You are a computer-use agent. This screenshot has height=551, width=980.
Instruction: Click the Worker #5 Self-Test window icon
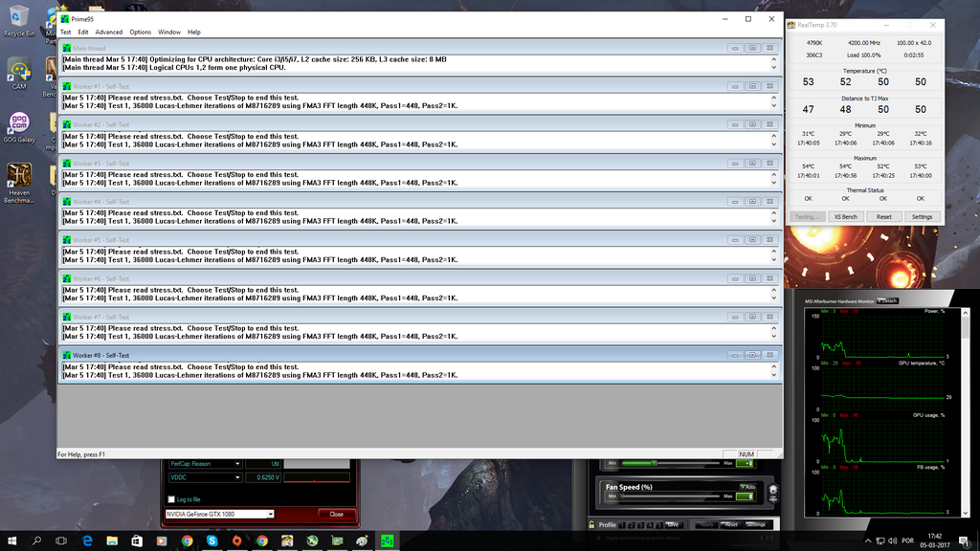coord(67,240)
